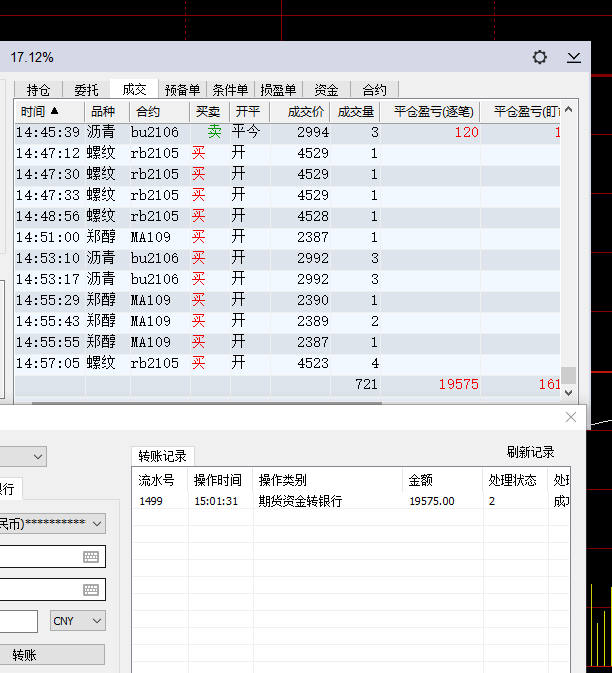Open the CNY currency dropdown
The image size is (612, 673).
78,621
